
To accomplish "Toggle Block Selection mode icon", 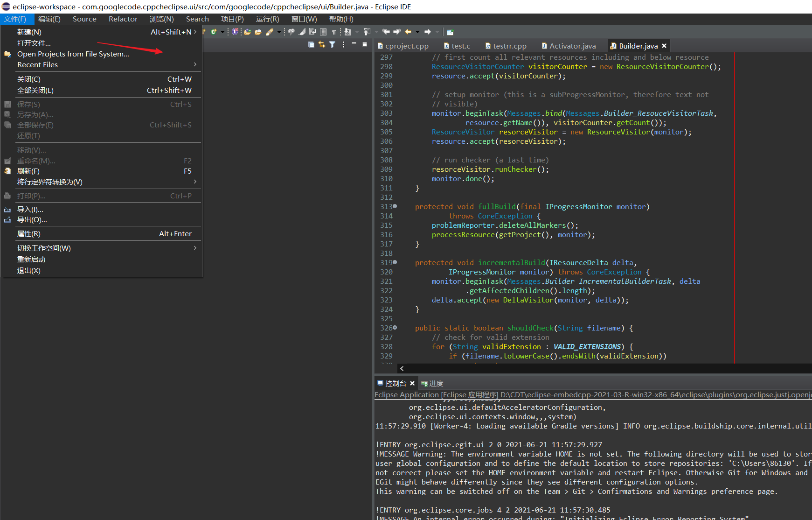I will 323,32.
